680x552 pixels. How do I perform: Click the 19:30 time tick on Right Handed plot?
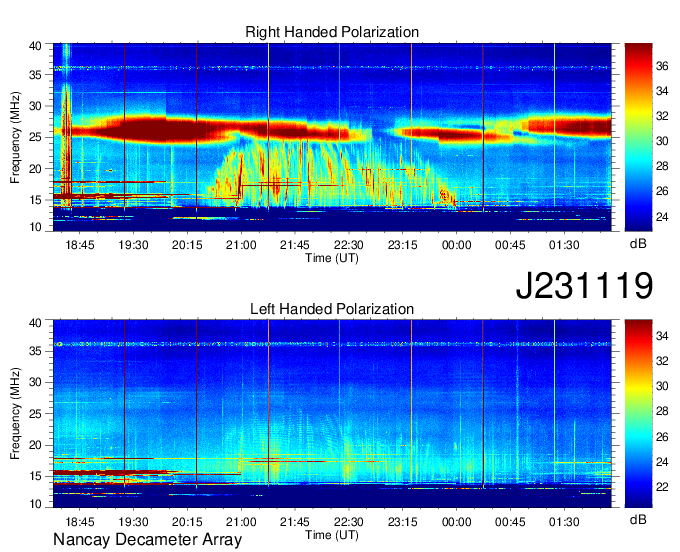click(134, 245)
